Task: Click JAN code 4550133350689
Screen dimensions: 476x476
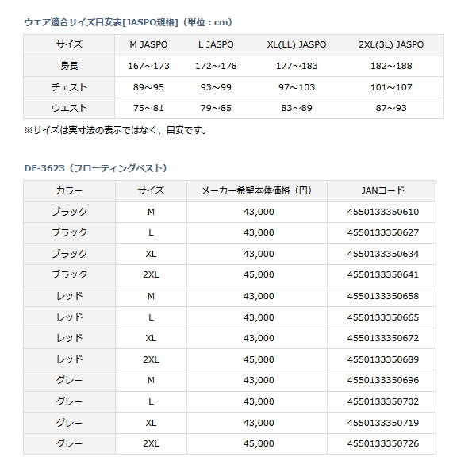Action: [383, 359]
